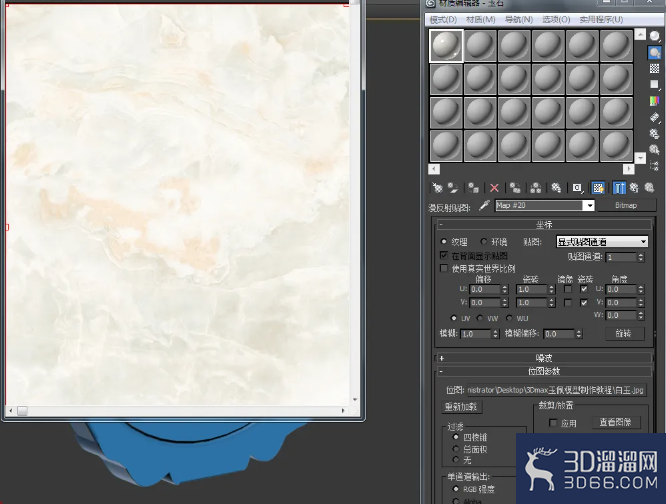Image resolution: width=666 pixels, height=504 pixels.
Task: Click the Make Material Copy icon
Action: point(515,188)
